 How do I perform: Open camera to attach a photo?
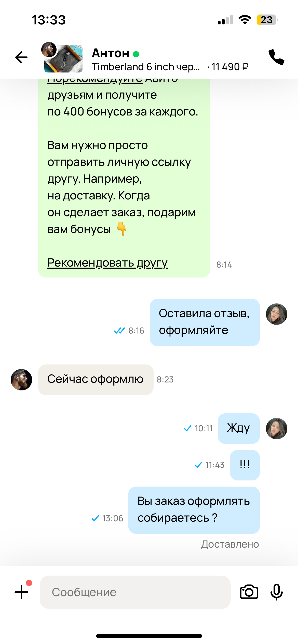[x=249, y=592]
